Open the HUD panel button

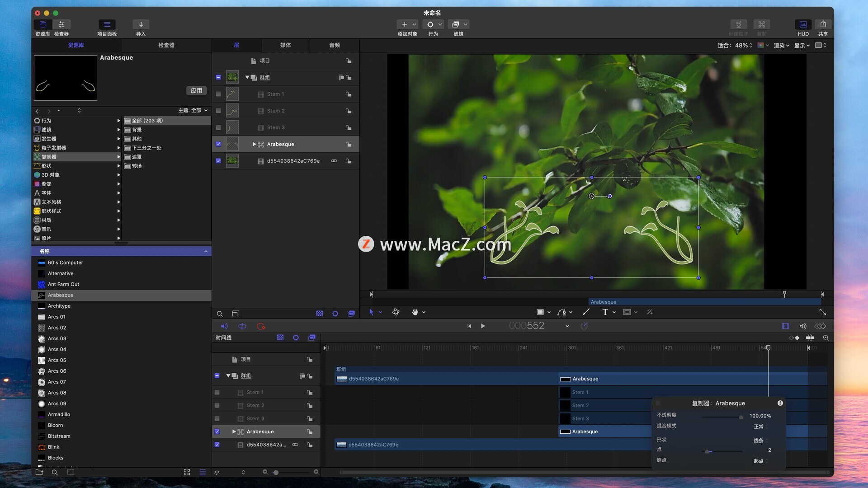pos(803,24)
